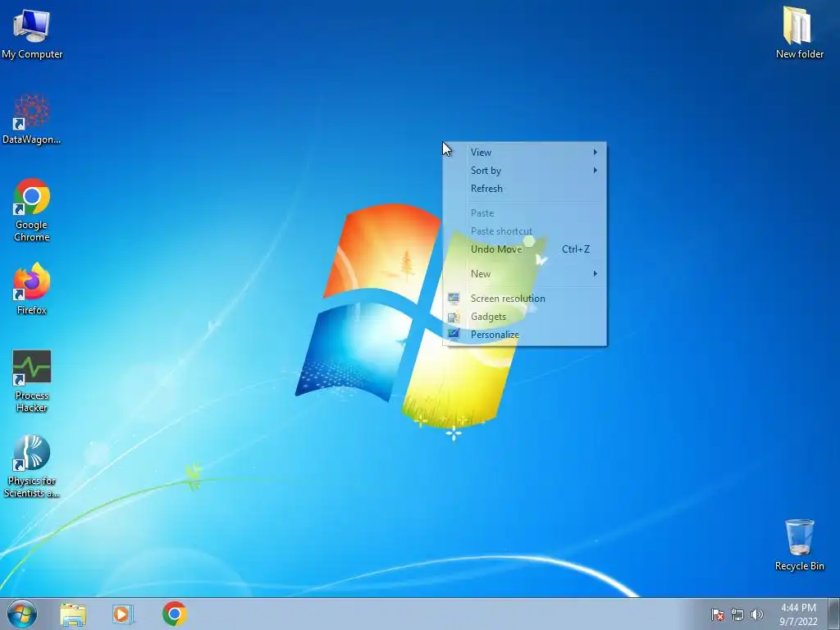Screen dimensions: 840x630
Task: Click the arrow beside New
Action: (x=596, y=274)
